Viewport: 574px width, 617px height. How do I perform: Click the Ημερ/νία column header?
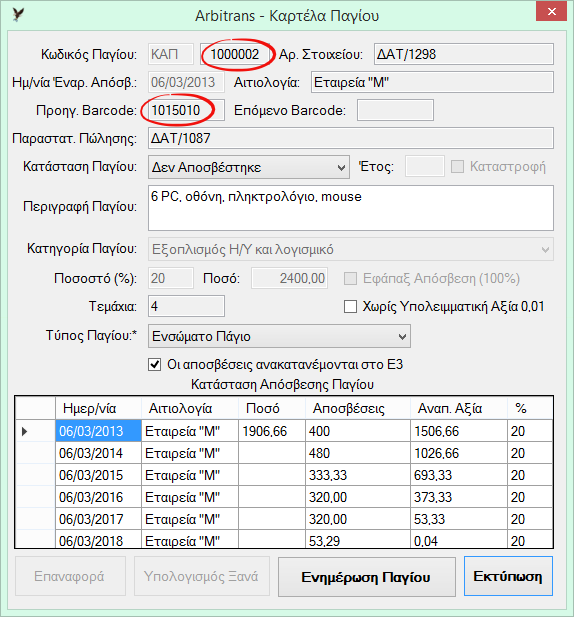98,408
